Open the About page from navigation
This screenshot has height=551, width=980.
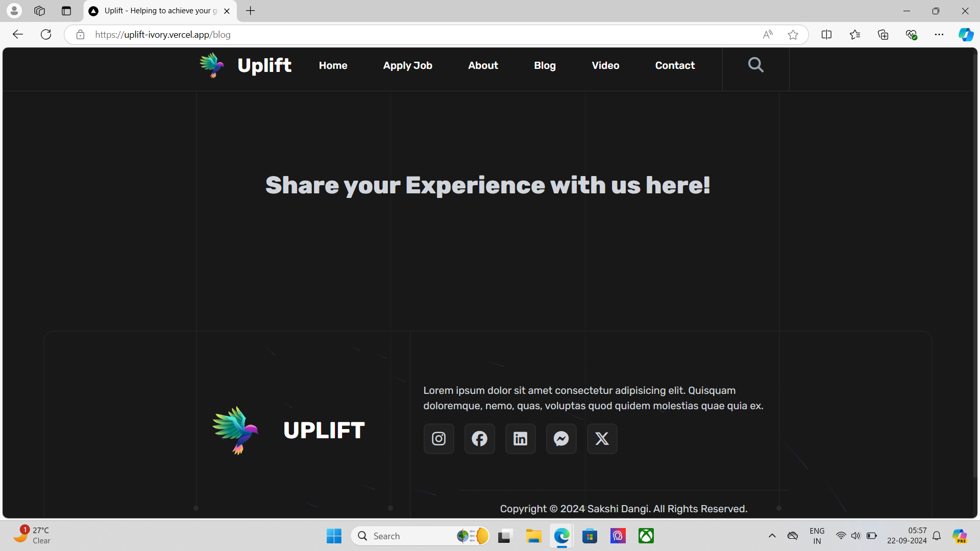pyautogui.click(x=483, y=65)
